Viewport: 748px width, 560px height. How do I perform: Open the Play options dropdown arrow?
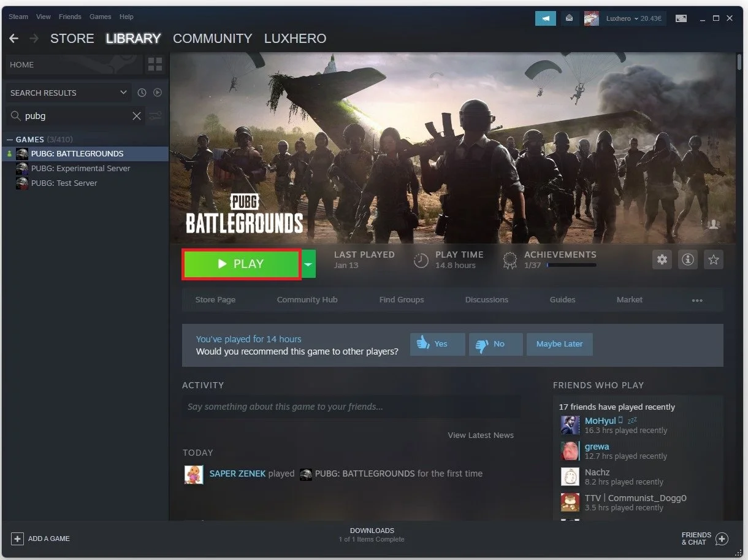pyautogui.click(x=308, y=264)
